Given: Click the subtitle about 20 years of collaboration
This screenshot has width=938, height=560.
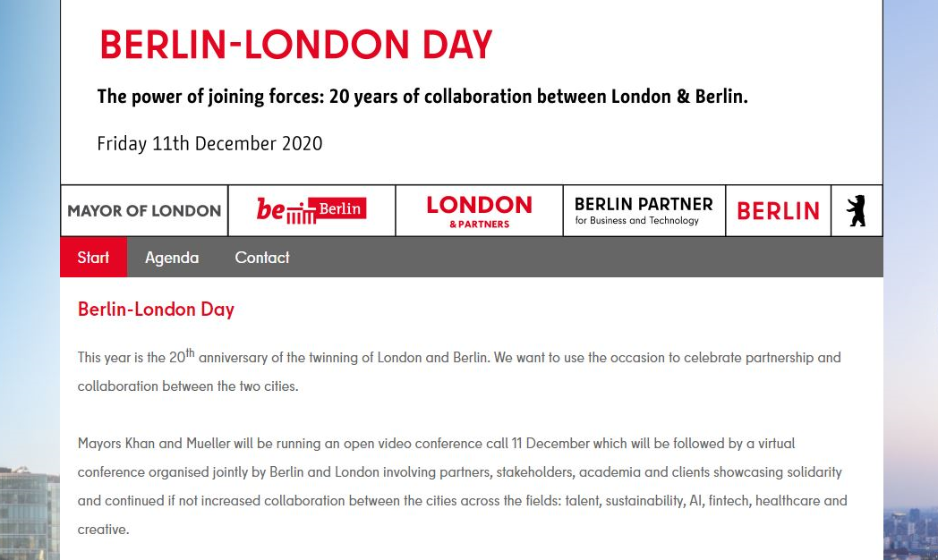Looking at the screenshot, I should pyautogui.click(x=422, y=97).
